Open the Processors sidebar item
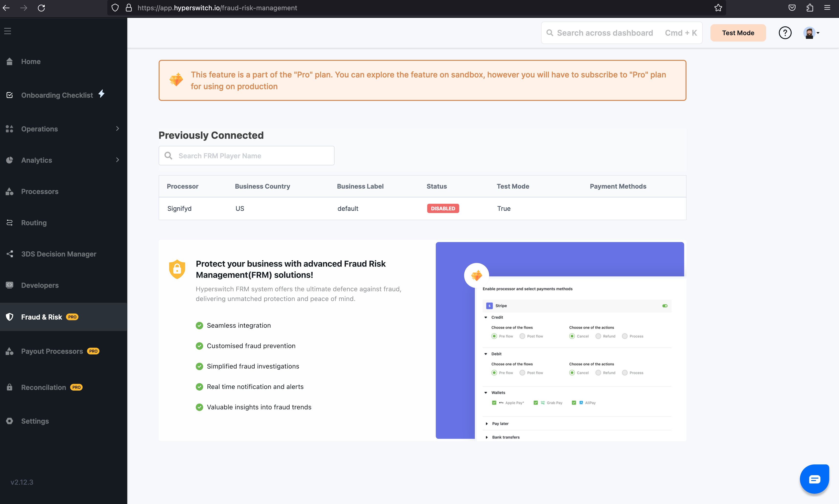Image resolution: width=839 pixels, height=504 pixels. 40,192
